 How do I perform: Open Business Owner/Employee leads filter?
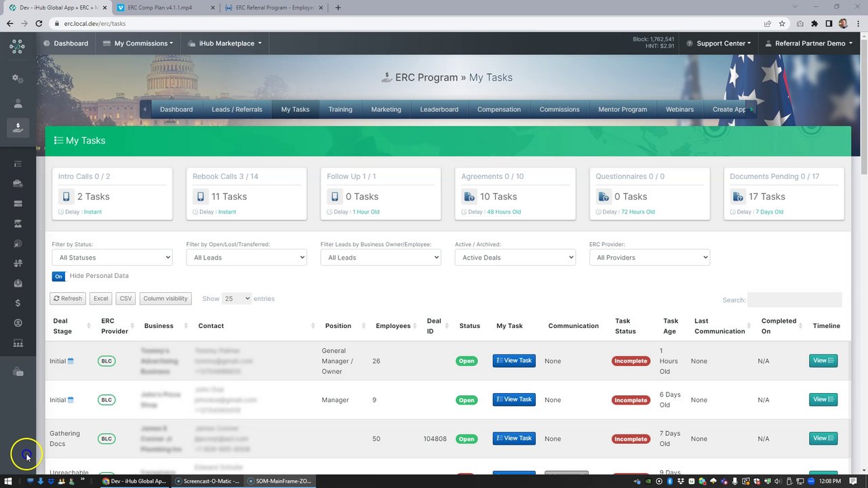point(380,258)
